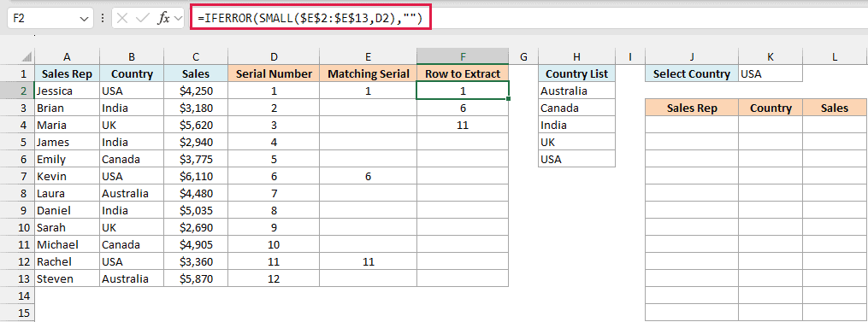Click Emily's country cell showing Canada
The width and height of the screenshot is (868, 322).
pos(132,160)
